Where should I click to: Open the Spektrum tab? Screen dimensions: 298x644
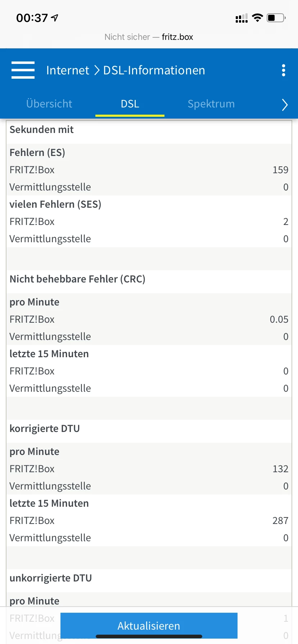(211, 104)
